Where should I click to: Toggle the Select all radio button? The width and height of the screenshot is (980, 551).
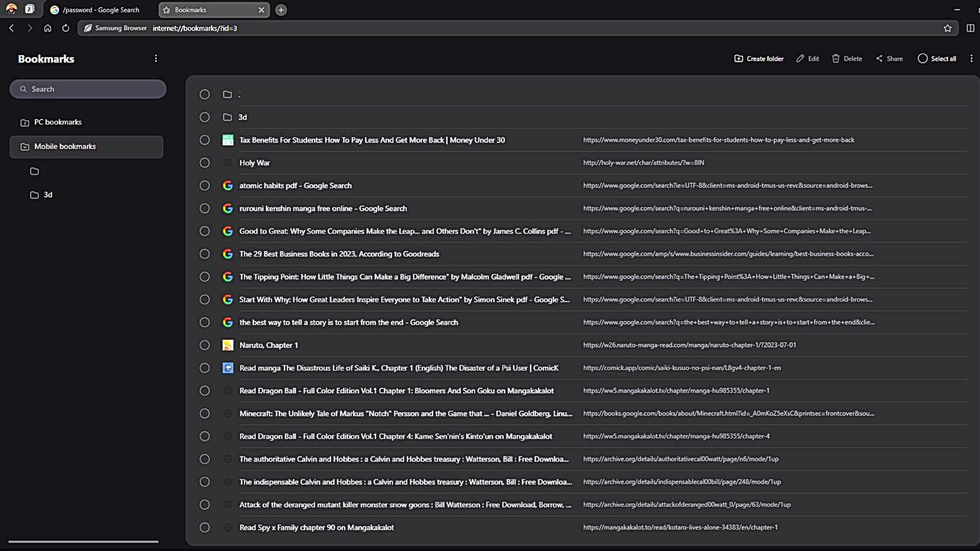click(x=922, y=58)
